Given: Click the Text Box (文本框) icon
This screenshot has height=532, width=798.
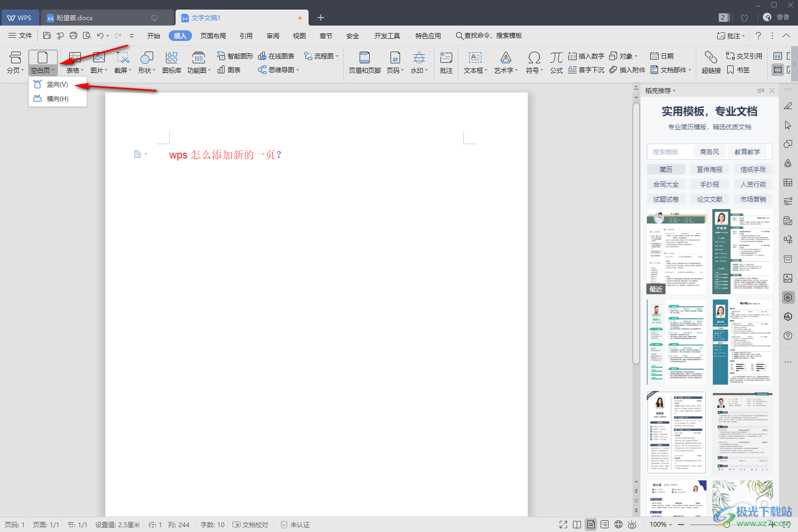Looking at the screenshot, I should (475, 57).
